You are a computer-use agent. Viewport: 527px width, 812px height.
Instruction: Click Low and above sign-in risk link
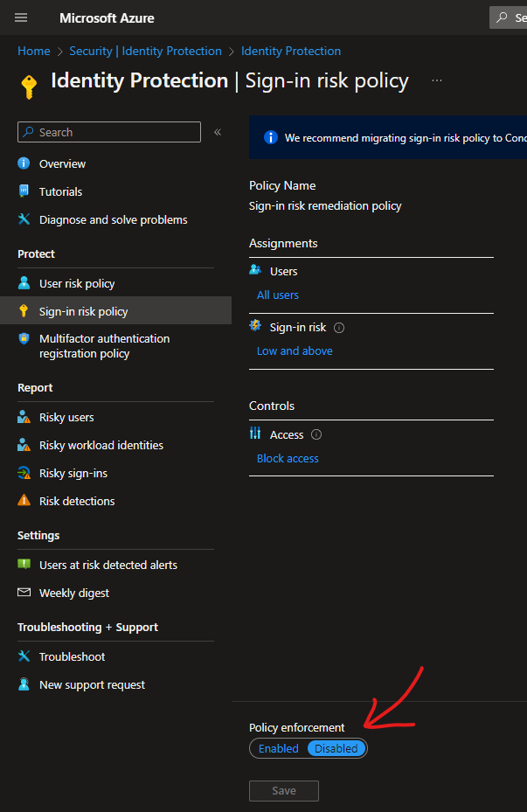click(x=295, y=351)
